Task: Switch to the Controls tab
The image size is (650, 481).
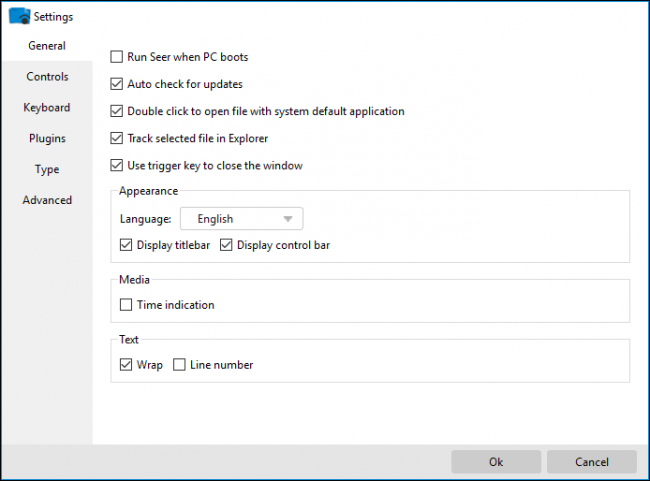Action: tap(47, 77)
